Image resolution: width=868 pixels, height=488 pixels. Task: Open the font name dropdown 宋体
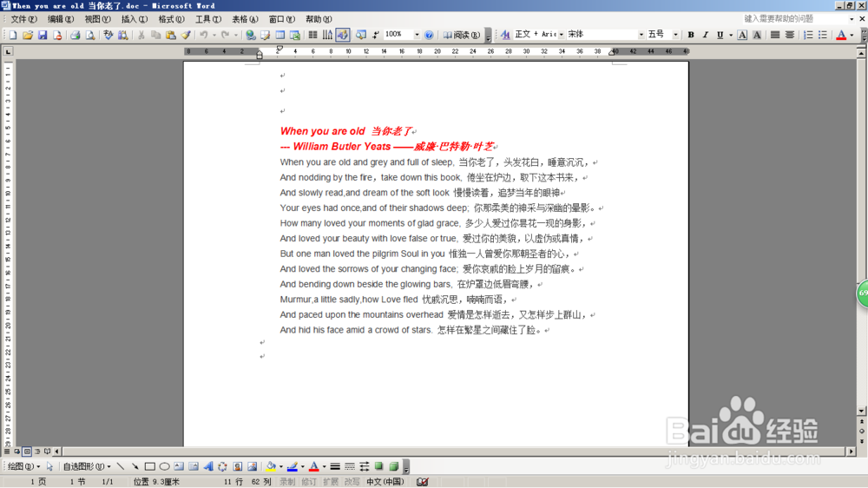pyautogui.click(x=641, y=35)
